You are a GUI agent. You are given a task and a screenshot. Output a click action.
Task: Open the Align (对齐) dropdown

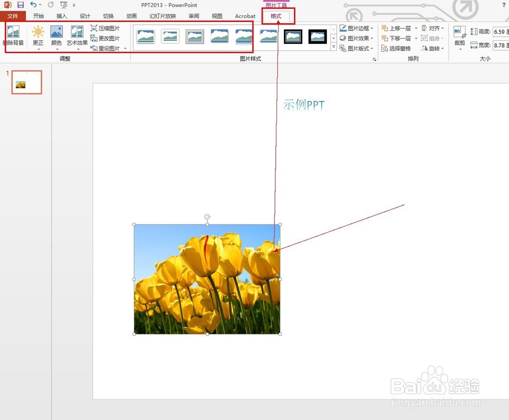[432, 28]
